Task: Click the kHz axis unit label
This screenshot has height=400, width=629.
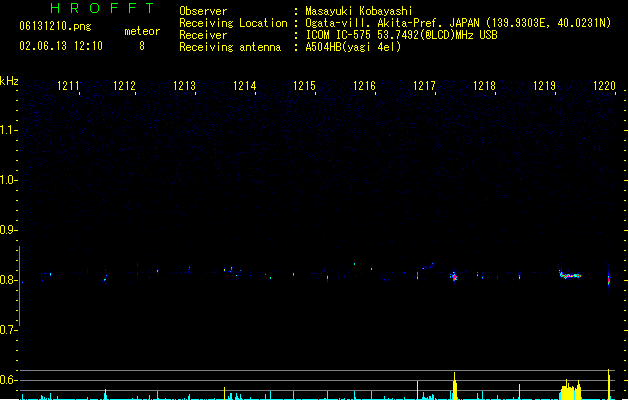Action: pos(9,81)
